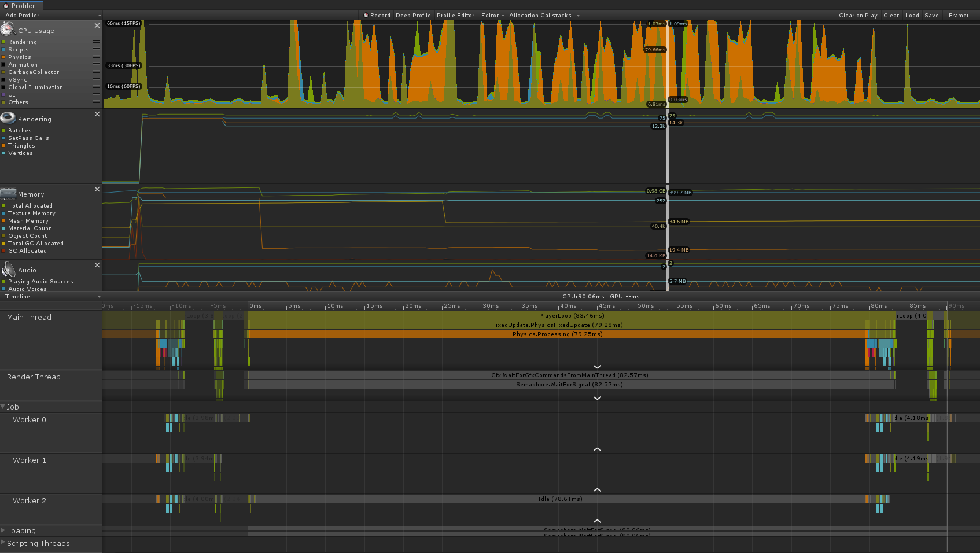Image resolution: width=980 pixels, height=553 pixels.
Task: Click the Vertices color swatch
Action: pos(3,153)
